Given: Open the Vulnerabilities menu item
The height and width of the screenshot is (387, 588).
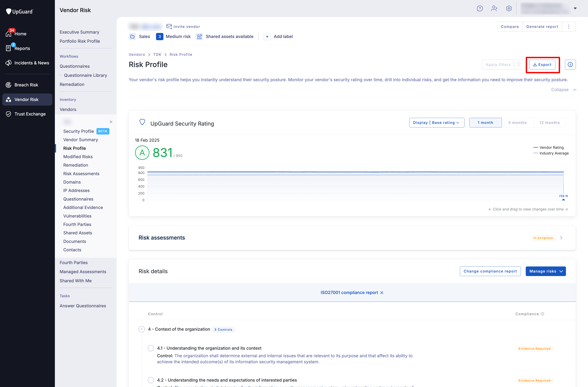Looking at the screenshot, I should (77, 216).
